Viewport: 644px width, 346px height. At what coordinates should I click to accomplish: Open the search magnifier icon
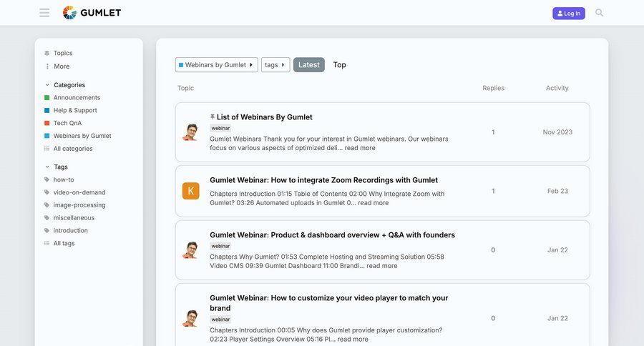point(599,13)
